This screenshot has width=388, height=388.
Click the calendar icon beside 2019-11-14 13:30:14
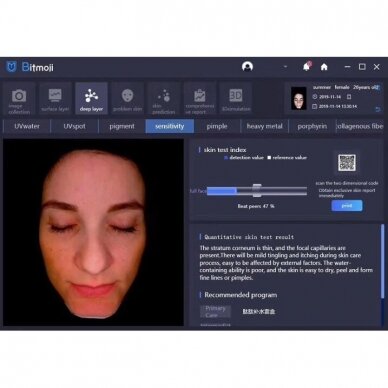314,106
